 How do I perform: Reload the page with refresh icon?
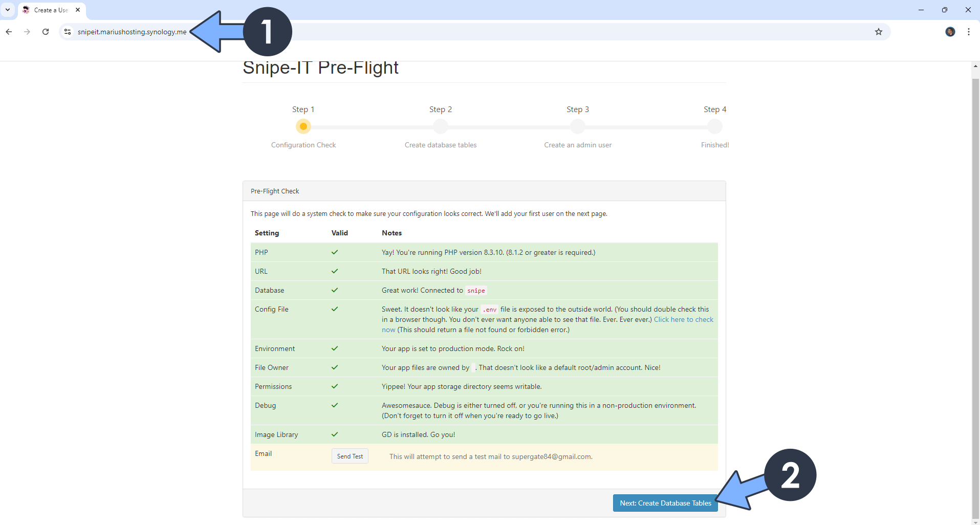[46, 32]
